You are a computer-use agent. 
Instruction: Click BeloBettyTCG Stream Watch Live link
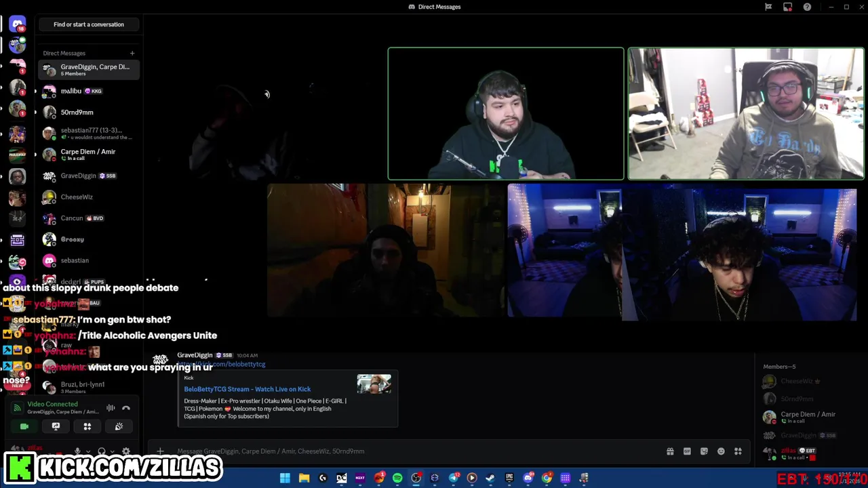click(x=248, y=389)
